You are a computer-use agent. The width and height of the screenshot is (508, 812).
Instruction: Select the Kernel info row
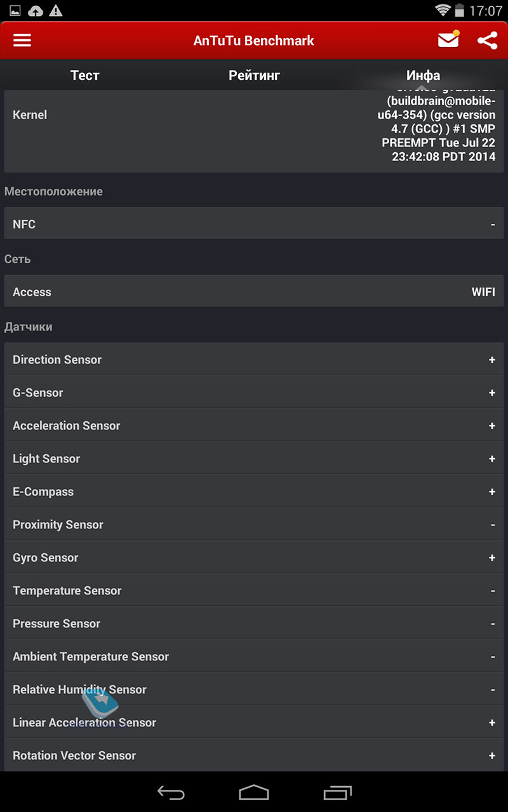pos(254,131)
